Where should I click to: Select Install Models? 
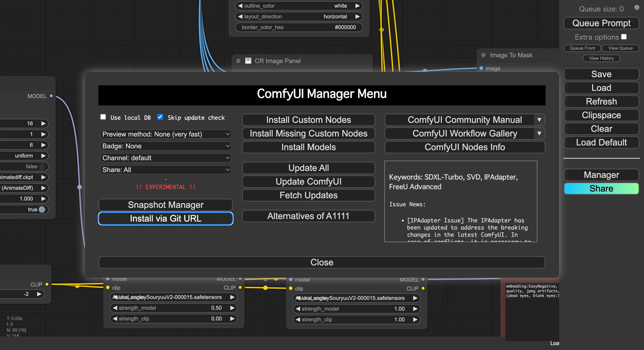click(x=309, y=147)
